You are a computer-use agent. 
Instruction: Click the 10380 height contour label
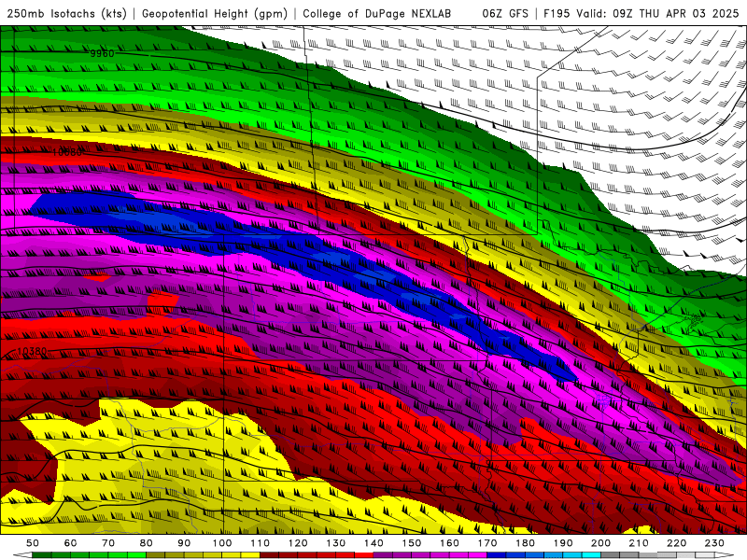[x=33, y=352]
